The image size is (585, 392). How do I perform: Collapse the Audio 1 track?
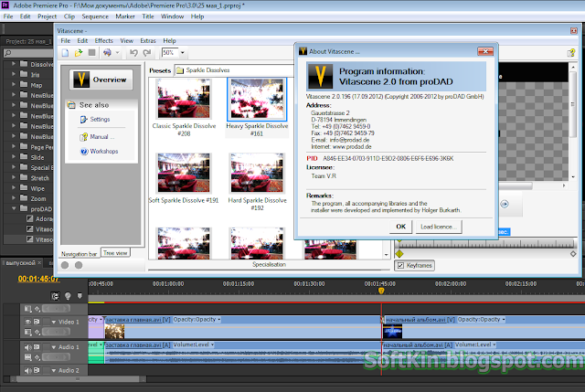click(x=54, y=347)
